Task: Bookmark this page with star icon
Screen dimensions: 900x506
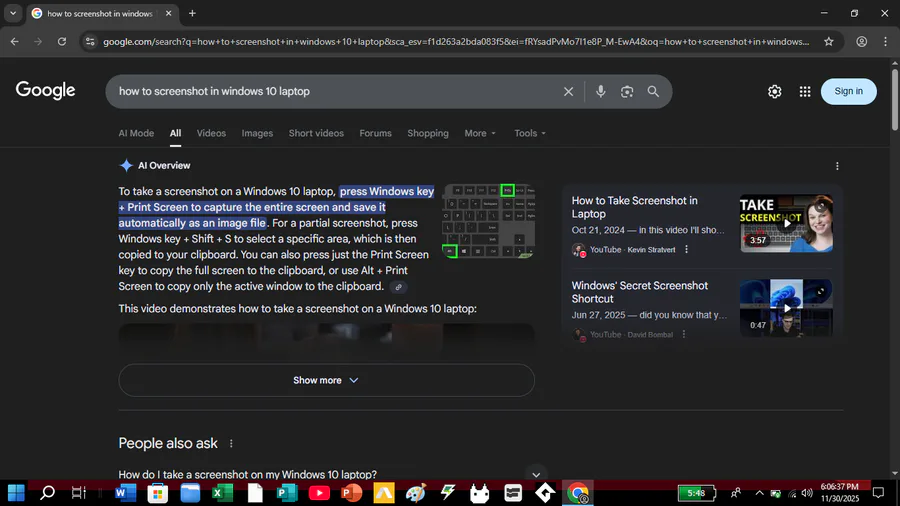Action: point(828,41)
